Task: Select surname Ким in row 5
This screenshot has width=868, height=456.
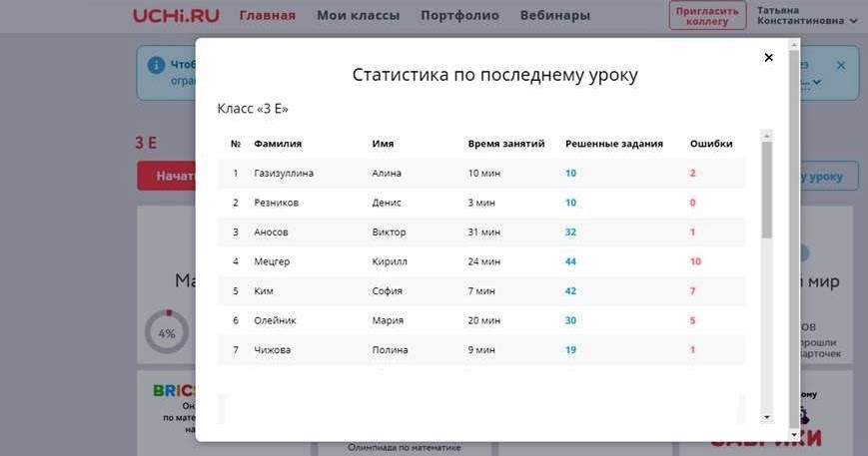Action: 263,290
